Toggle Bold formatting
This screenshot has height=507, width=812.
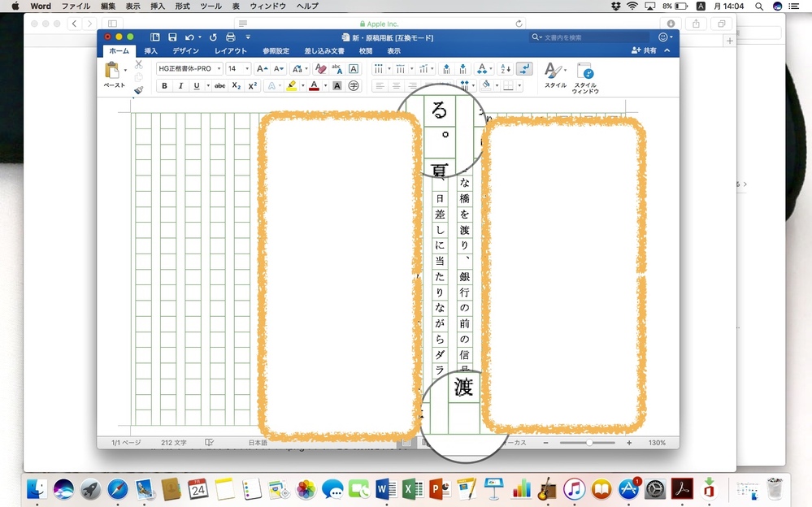[x=164, y=85]
